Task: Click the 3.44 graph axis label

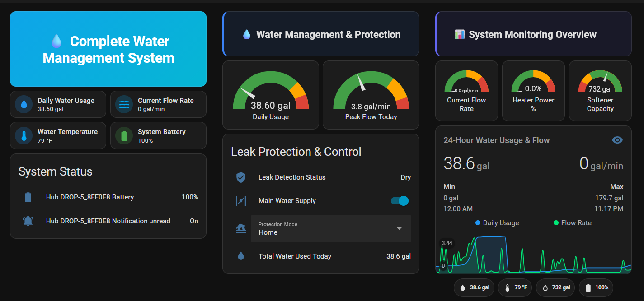Action: 447,243
